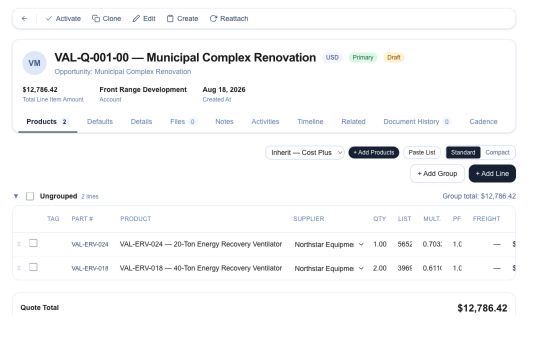Open the Document History tab
This screenshot has width=560, height=360.
pyautogui.click(x=416, y=121)
